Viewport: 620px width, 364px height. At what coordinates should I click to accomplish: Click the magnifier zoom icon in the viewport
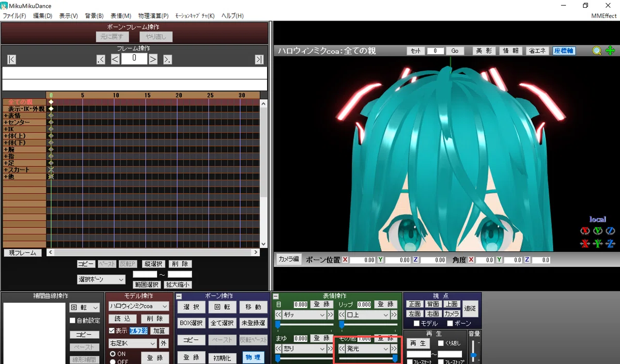[597, 51]
